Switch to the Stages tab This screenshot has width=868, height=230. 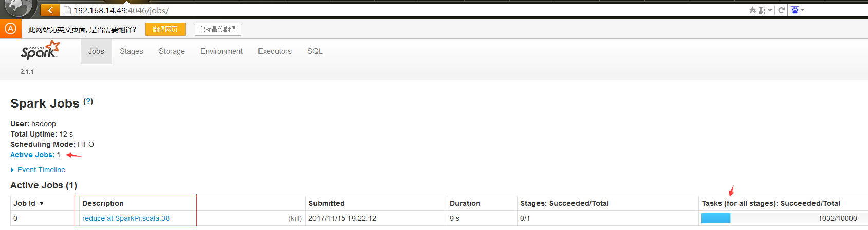click(132, 51)
